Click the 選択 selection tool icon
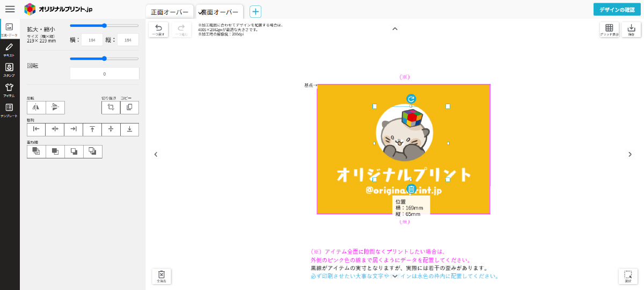Screen dimensions: 644x290 coord(628,276)
